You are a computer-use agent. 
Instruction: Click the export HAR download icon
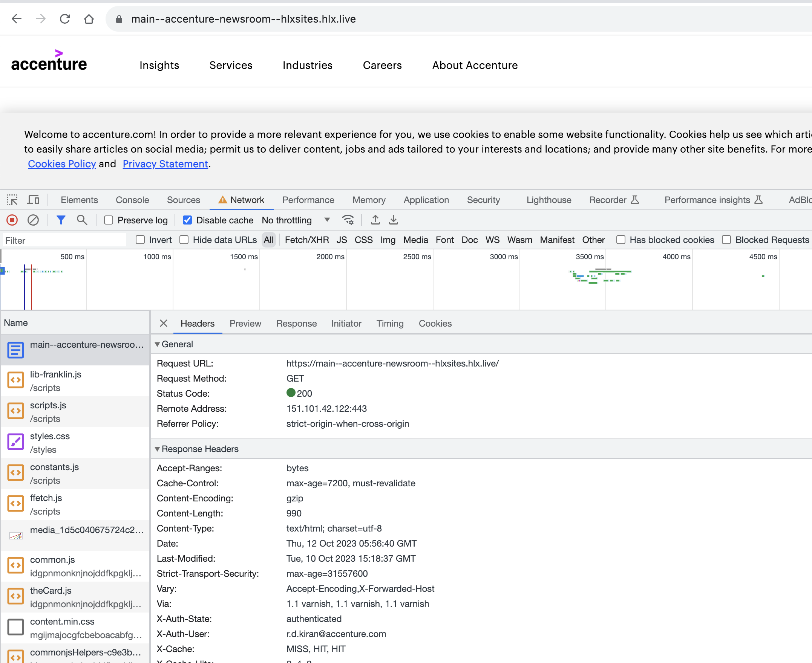[393, 220]
